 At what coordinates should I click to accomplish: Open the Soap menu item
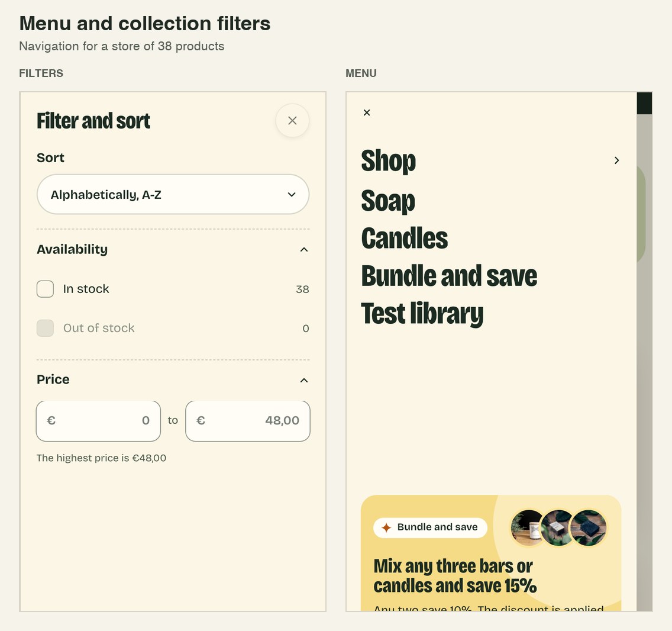point(388,201)
